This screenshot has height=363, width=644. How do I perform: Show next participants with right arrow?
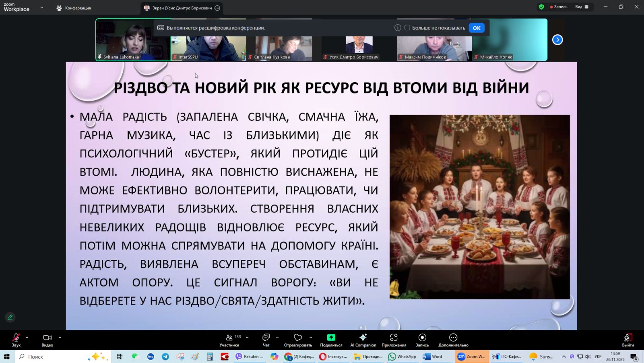click(557, 39)
